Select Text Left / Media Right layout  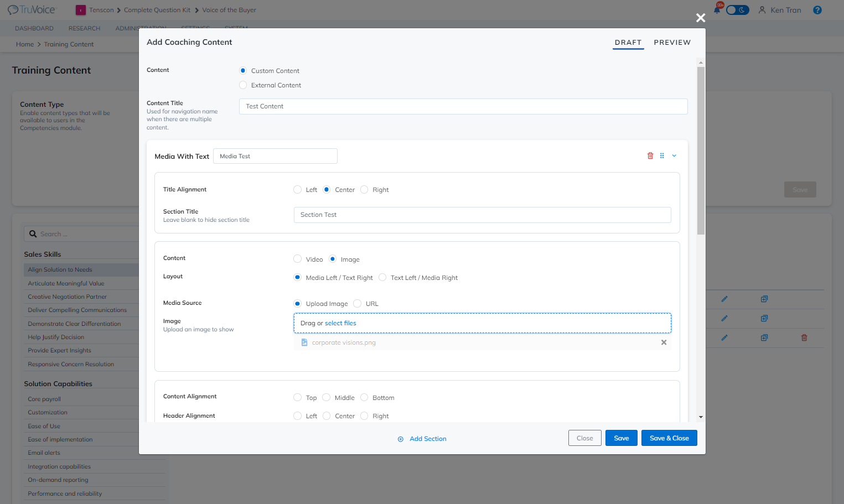382,278
